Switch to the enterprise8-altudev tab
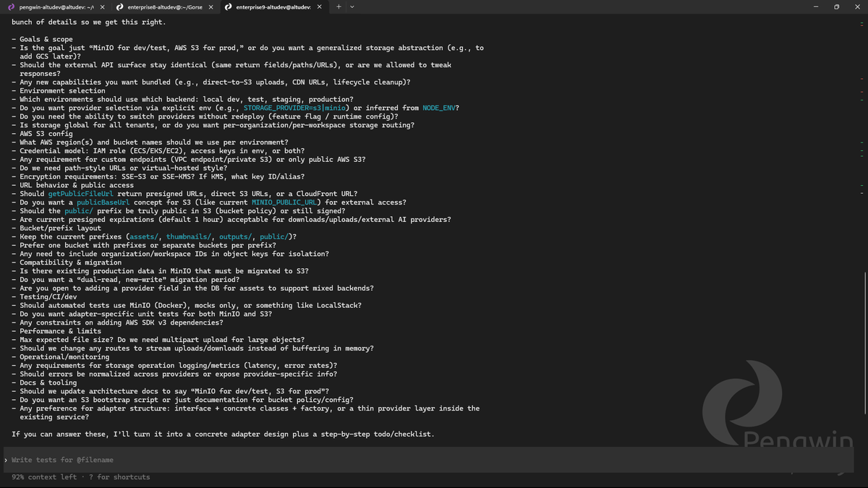The height and width of the screenshot is (488, 868). click(164, 7)
